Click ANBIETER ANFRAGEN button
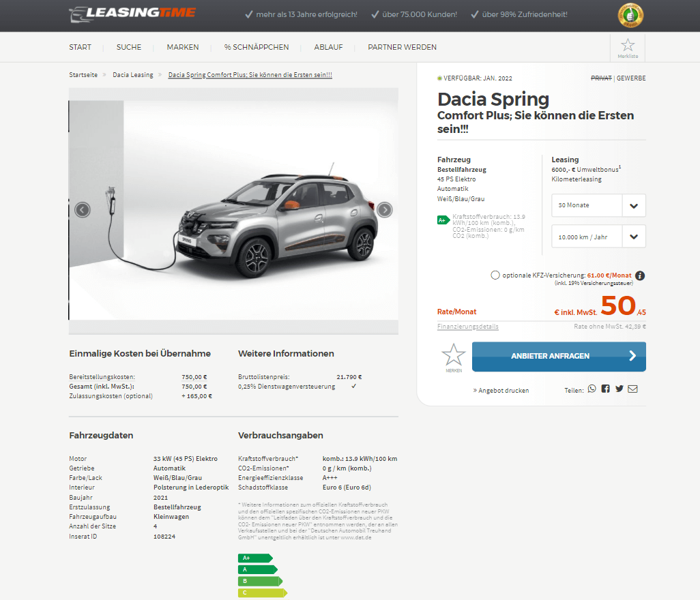 coord(559,357)
